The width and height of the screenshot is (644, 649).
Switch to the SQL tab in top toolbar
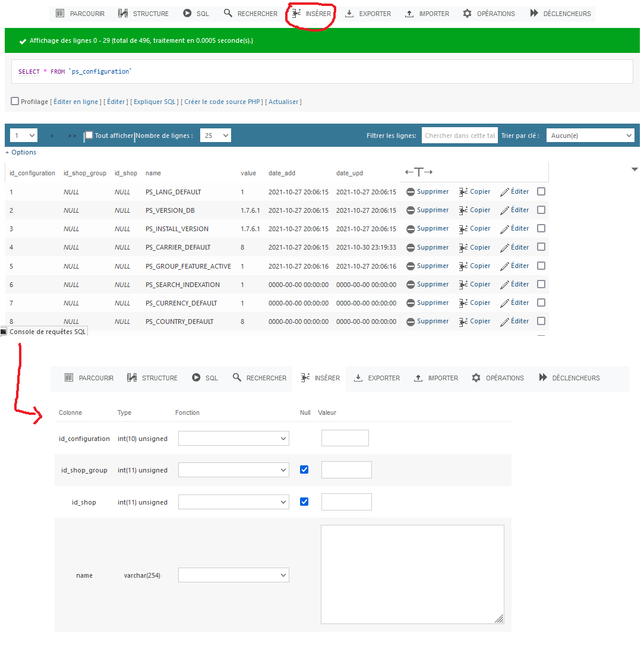(195, 14)
